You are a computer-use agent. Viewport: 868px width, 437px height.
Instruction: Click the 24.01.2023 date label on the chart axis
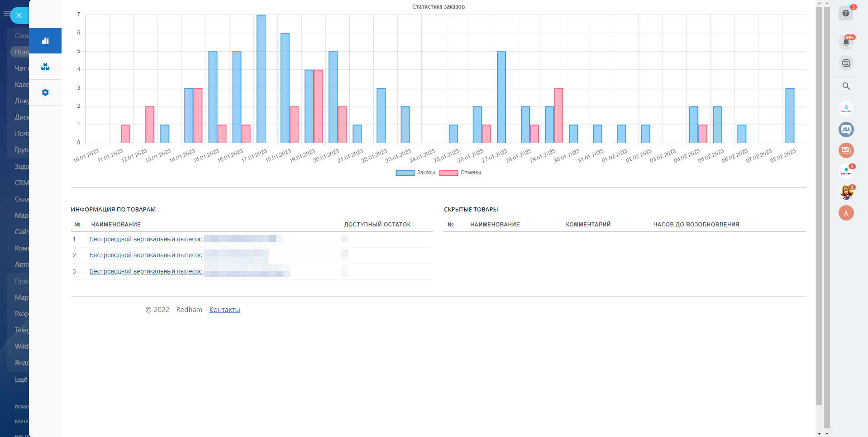pos(422,156)
